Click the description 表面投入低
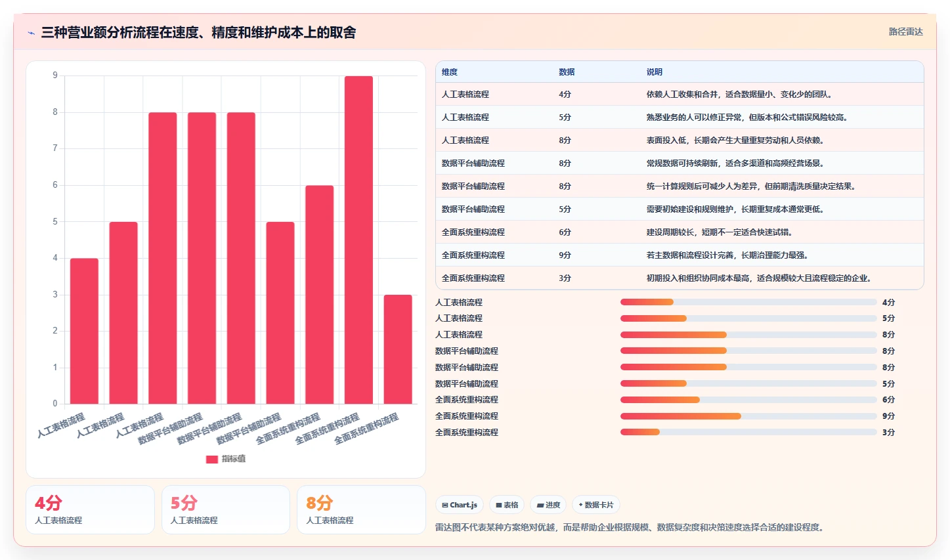 click(735, 140)
